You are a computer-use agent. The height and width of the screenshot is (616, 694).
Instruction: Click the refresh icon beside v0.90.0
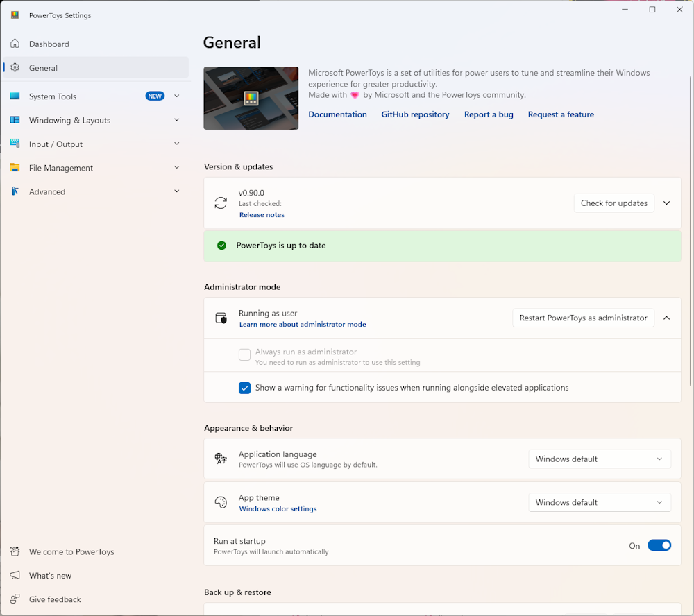[x=221, y=203]
